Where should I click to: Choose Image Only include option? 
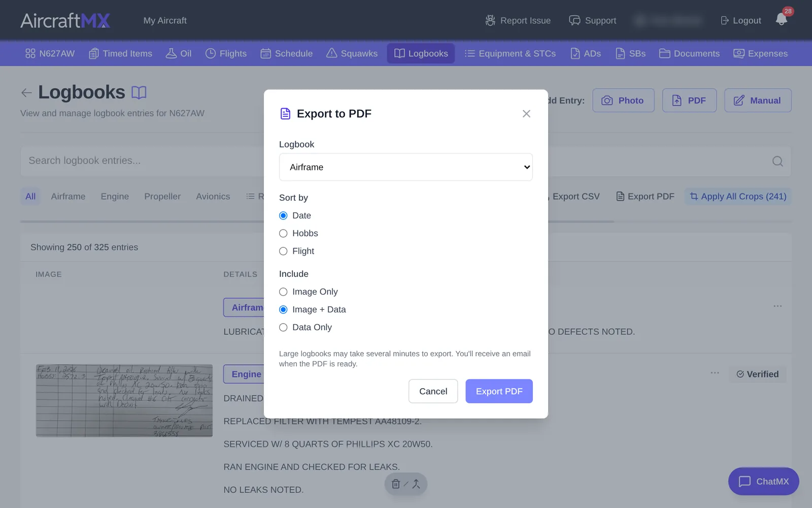coord(283,292)
